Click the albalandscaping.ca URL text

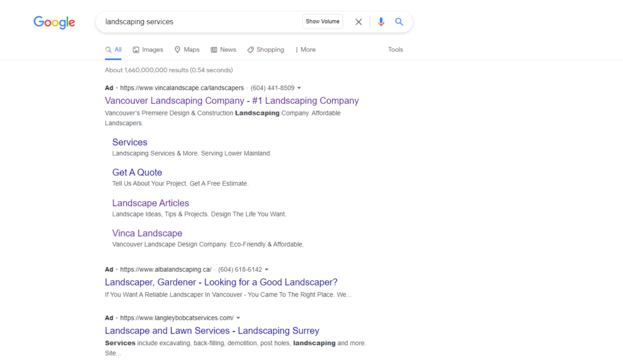(165, 270)
